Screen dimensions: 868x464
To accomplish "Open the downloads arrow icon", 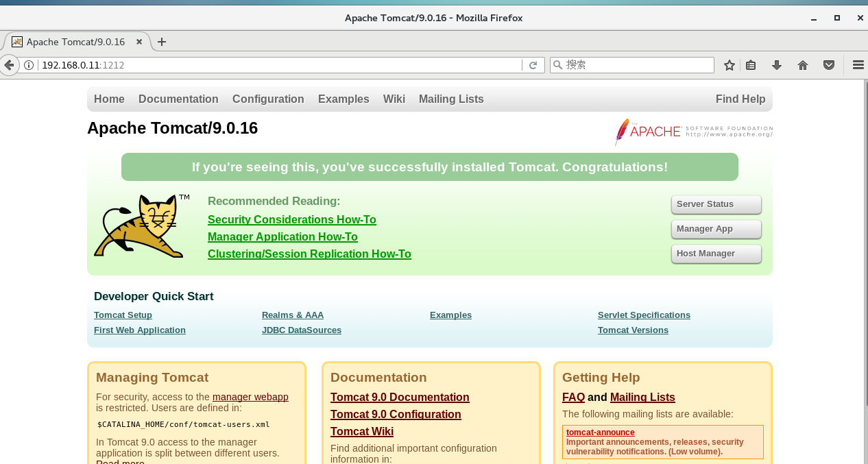I will [x=777, y=65].
